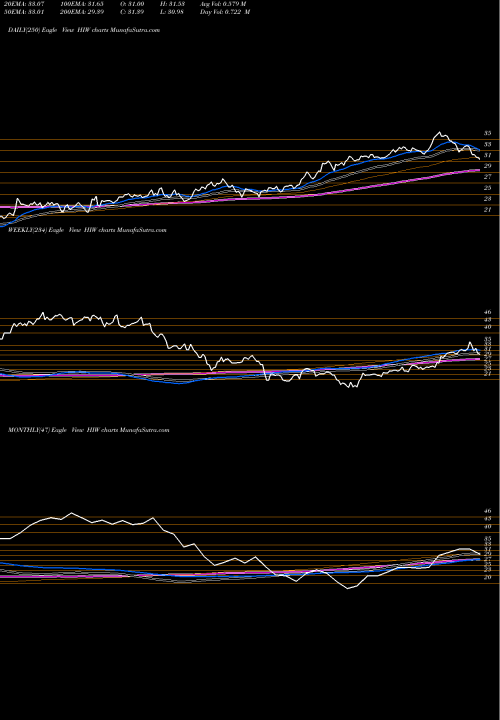This screenshot has width=500, height=720.
Task: Click the 29 price label on daily chart
Action: (488, 166)
